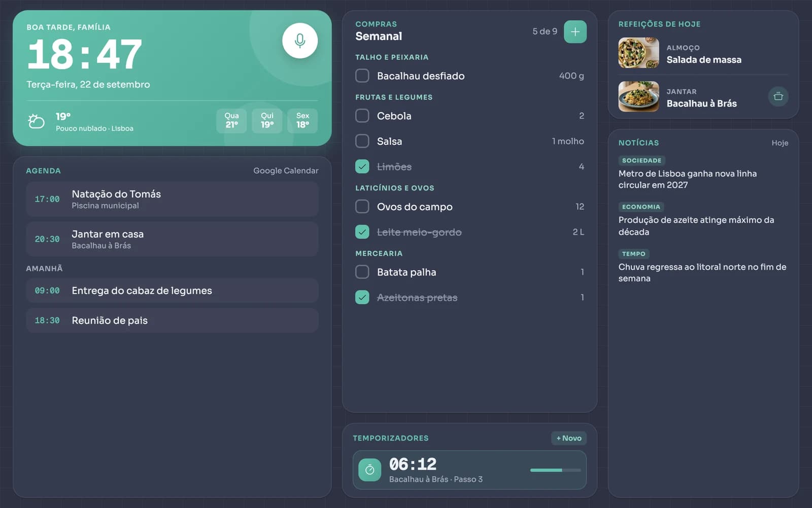Open Jantar em casa agenda event
This screenshot has width=812, height=508.
[x=172, y=239]
